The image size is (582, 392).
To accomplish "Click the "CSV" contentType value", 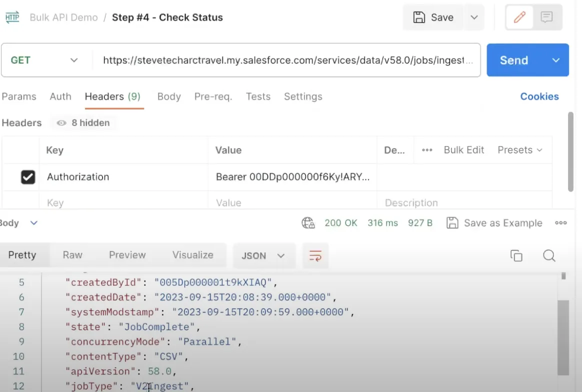I will tap(169, 356).
